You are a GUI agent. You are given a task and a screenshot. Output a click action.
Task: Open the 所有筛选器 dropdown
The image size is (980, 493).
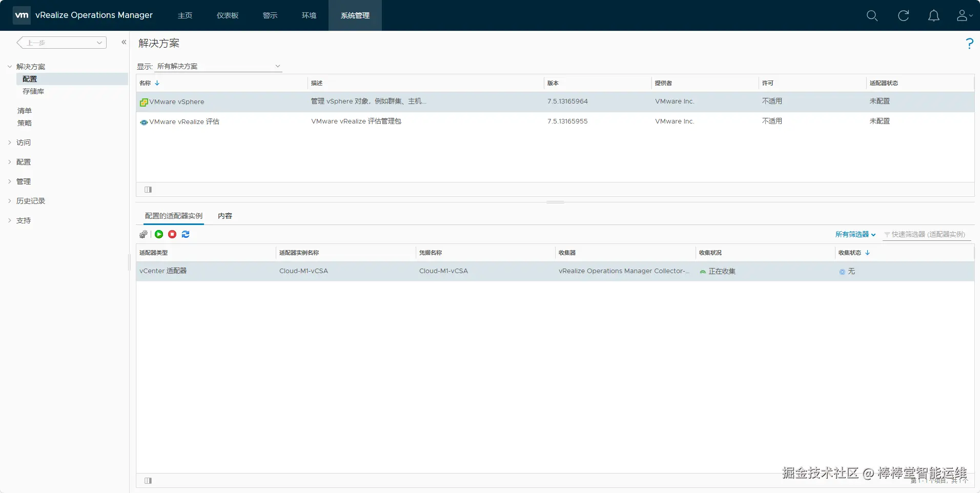[x=855, y=234]
